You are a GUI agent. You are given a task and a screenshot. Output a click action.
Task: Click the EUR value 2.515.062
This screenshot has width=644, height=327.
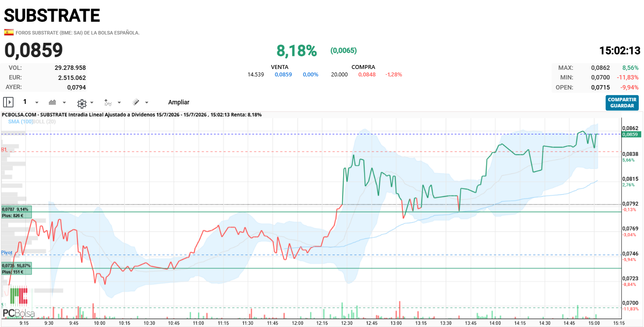click(x=72, y=78)
